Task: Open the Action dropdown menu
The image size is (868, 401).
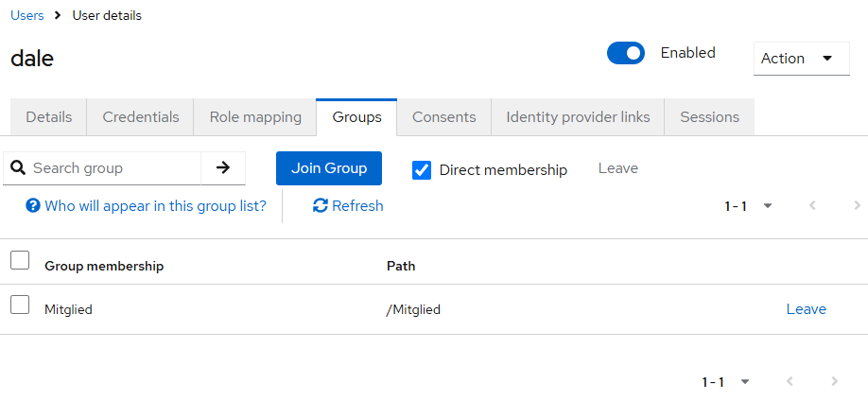Action: point(801,59)
